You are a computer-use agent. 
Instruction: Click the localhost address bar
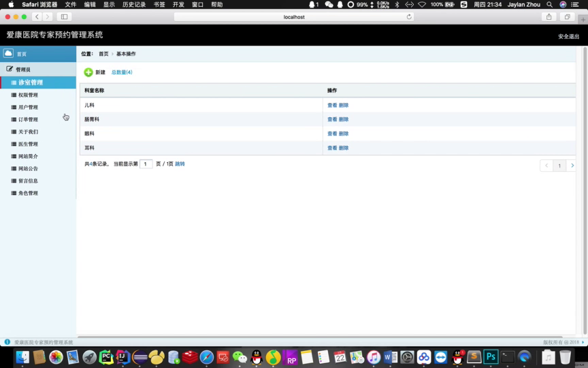point(294,16)
